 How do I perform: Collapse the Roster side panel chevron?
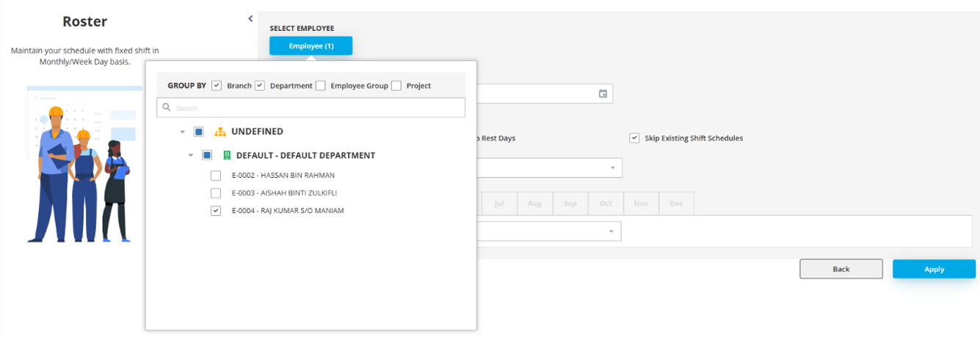pos(250,19)
